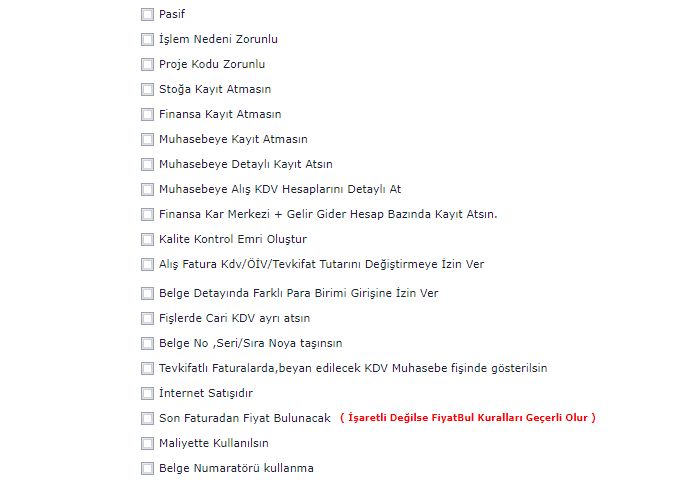The height and width of the screenshot is (482, 683).
Task: Enable Alış Fatura Kdv/ÖİV/Tevkifat change permission
Action: click(148, 265)
